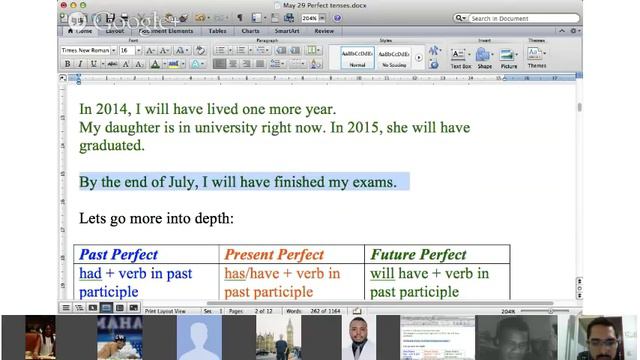Open the Shape dropdown arrow
Viewport: 640px width, 360px height.
492,55
